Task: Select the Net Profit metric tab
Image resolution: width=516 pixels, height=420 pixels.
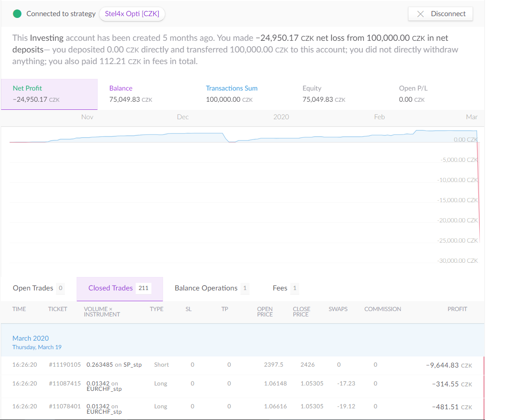Action: (49, 94)
